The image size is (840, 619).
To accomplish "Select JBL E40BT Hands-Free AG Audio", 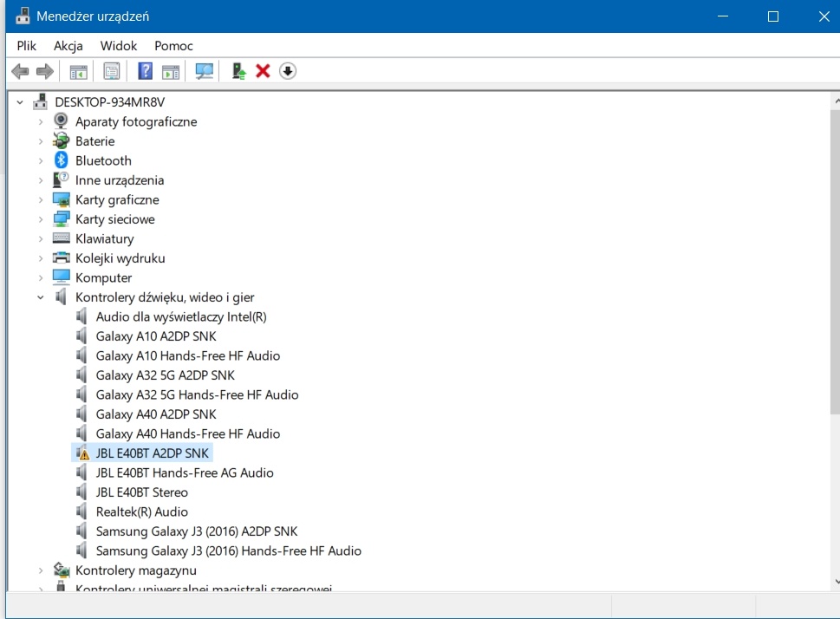I will coord(185,472).
